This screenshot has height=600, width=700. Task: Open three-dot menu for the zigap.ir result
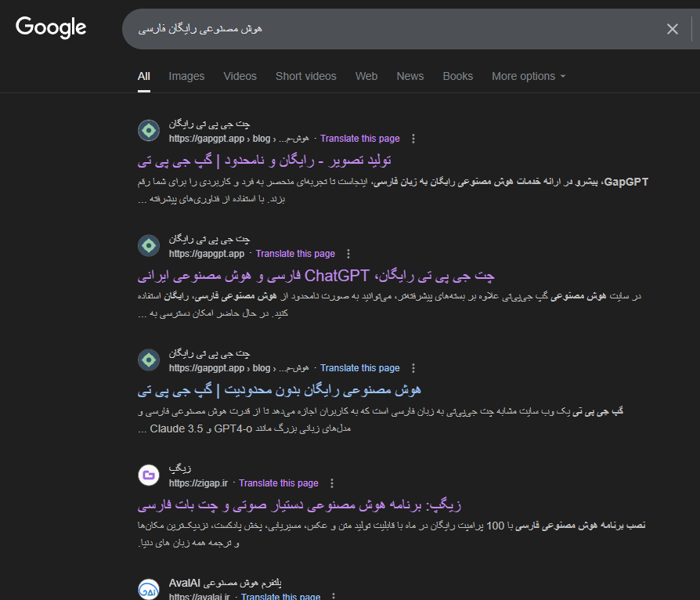pyautogui.click(x=332, y=483)
